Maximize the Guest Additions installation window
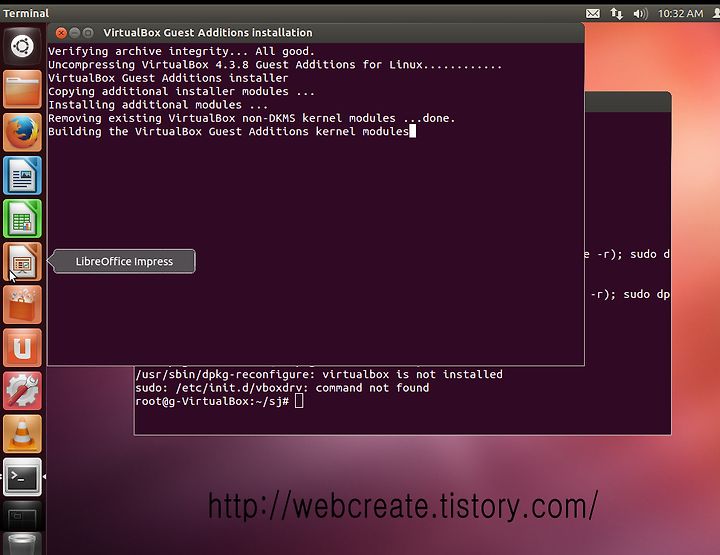 (88, 33)
